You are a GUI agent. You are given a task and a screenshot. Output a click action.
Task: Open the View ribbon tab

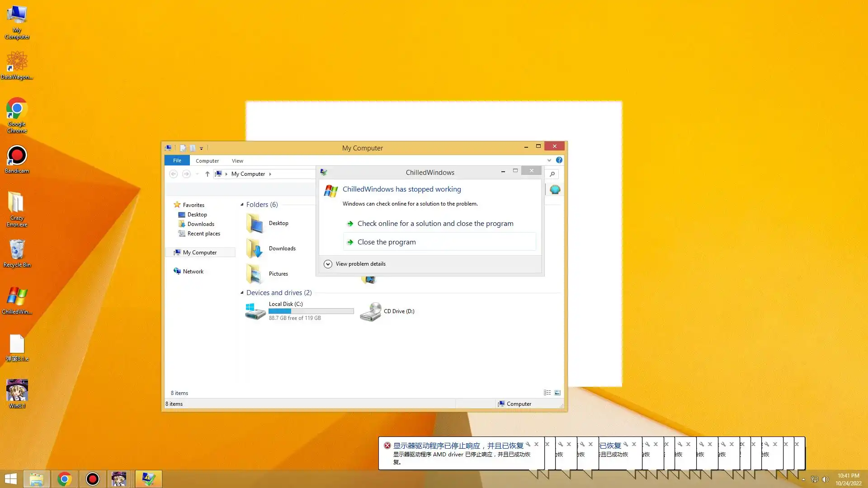click(x=237, y=161)
